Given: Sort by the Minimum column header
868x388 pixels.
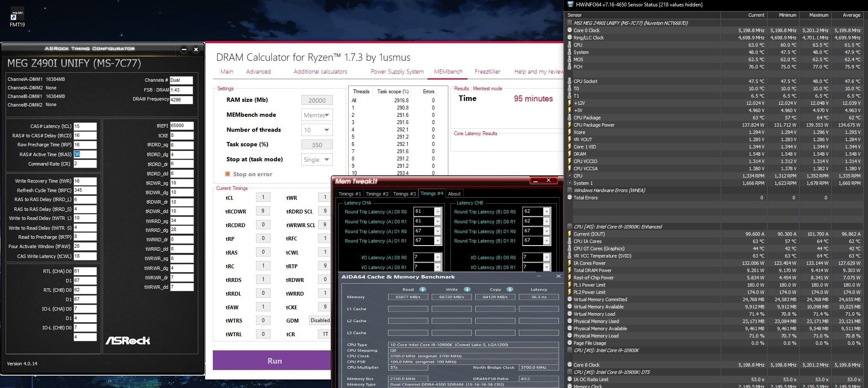Looking at the screenshot, I should pos(783,15).
